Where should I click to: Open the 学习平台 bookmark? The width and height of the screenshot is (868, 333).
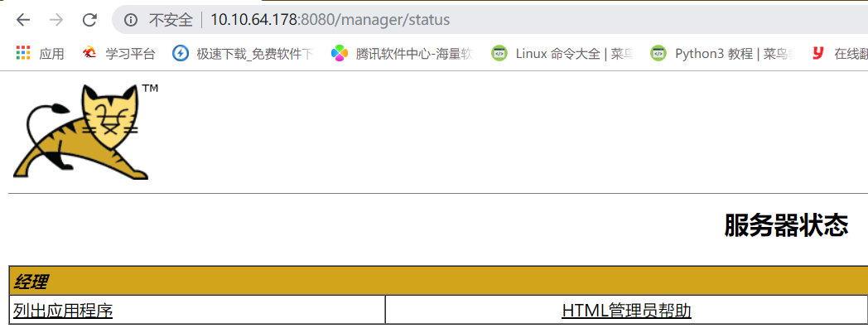118,53
